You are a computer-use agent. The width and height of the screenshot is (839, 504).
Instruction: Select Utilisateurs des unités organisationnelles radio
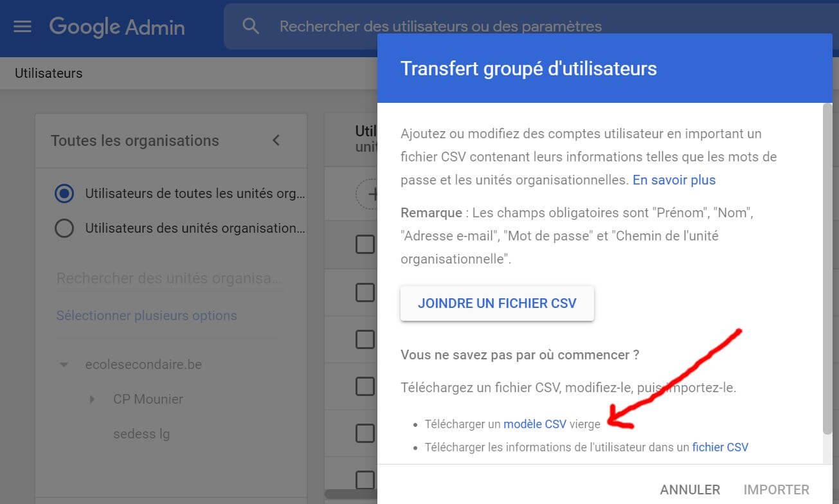tap(64, 228)
